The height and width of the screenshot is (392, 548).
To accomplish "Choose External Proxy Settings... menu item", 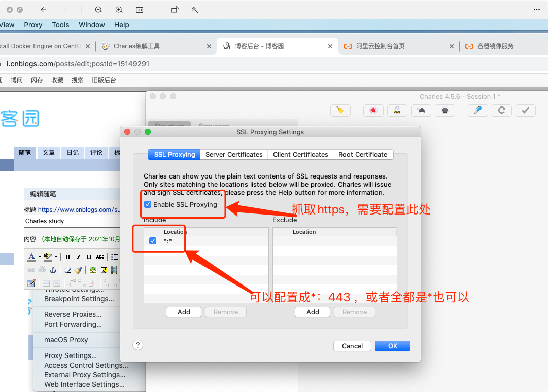I will coord(85,375).
